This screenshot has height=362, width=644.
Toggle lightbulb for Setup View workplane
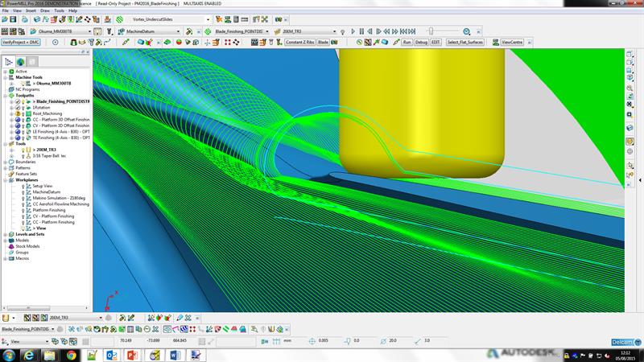coord(23,186)
